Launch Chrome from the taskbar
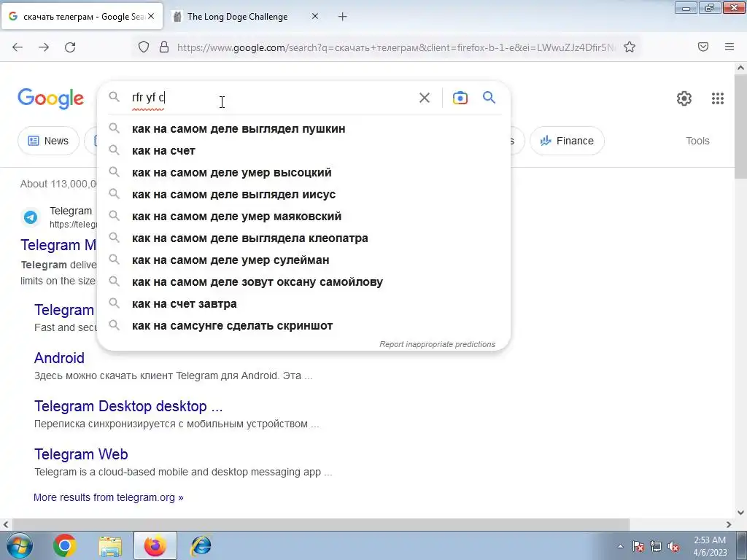 [x=65, y=545]
